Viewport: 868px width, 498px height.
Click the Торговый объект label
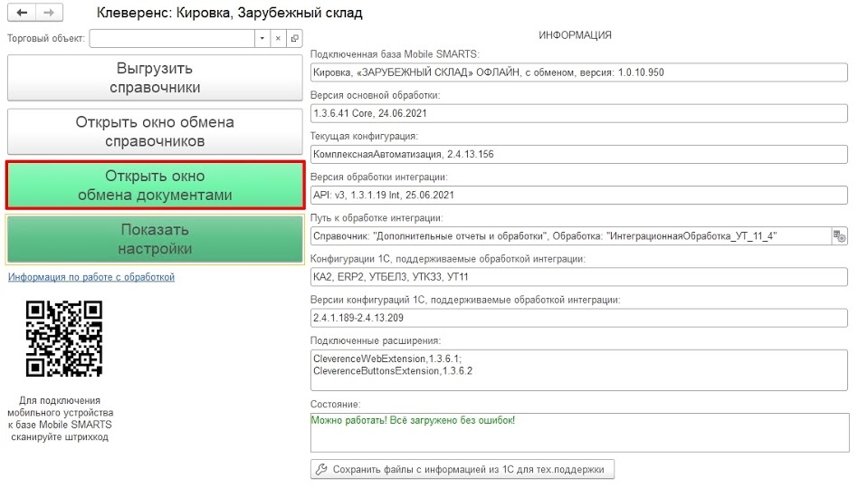(46, 38)
